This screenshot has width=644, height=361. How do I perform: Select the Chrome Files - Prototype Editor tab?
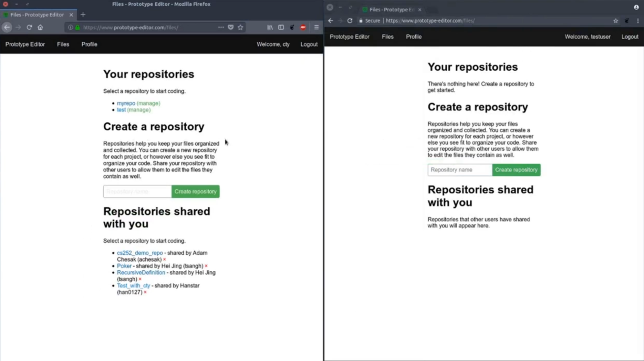(392, 10)
